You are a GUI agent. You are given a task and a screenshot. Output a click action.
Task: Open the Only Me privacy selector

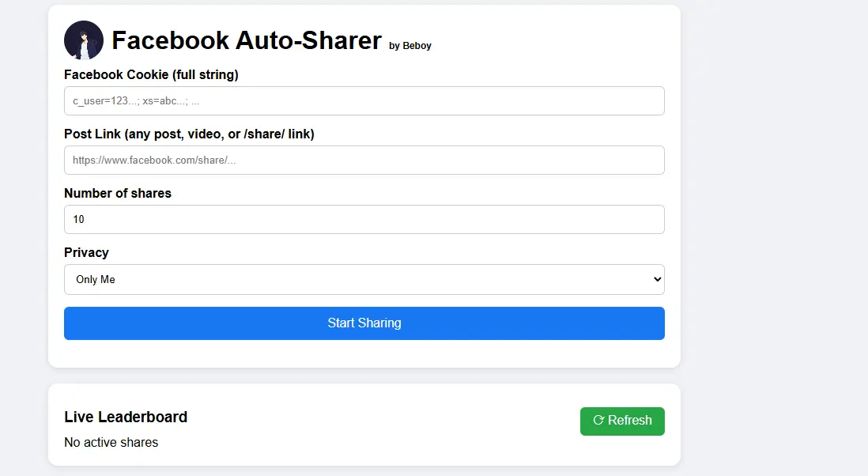pyautogui.click(x=364, y=280)
